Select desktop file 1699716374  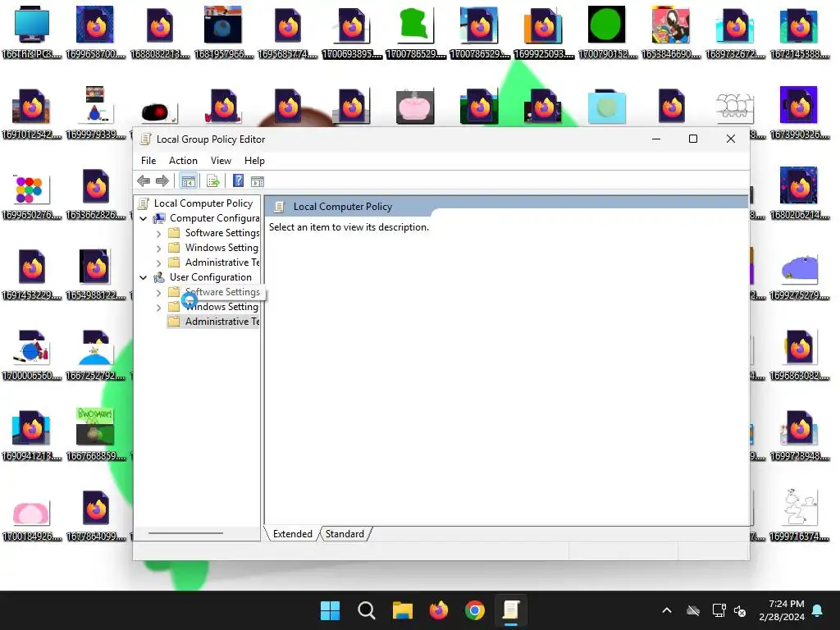pyautogui.click(x=799, y=514)
